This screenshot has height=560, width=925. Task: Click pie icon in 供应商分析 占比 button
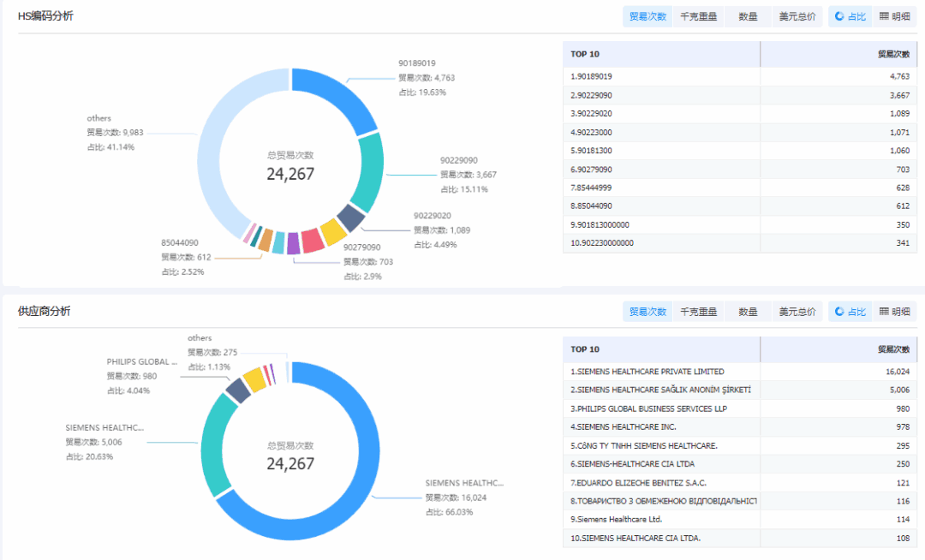[x=838, y=312]
